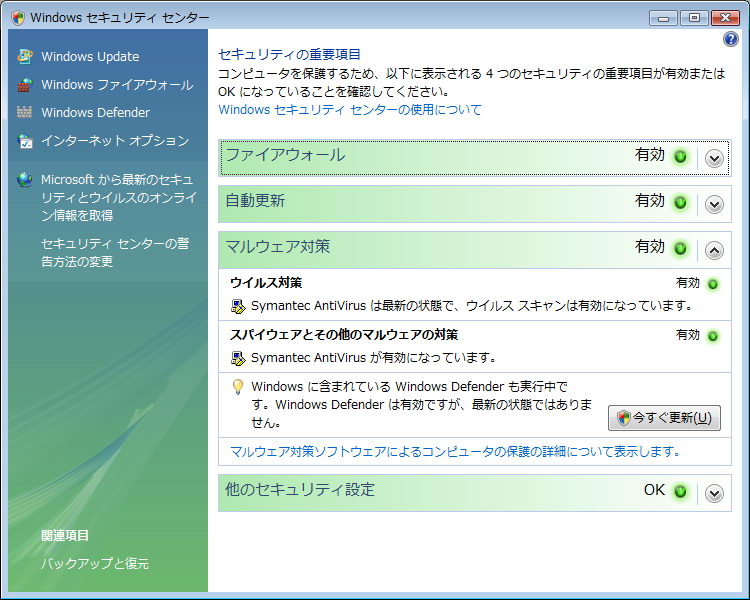Click green status light on 他のセキュリティ設定 row
The width and height of the screenshot is (750, 600).
click(x=680, y=491)
